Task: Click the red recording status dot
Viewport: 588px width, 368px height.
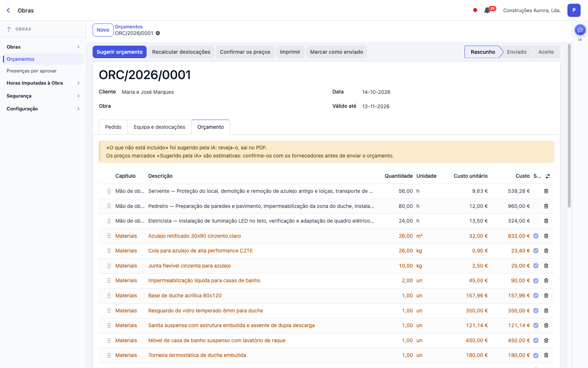Action: coord(475,10)
